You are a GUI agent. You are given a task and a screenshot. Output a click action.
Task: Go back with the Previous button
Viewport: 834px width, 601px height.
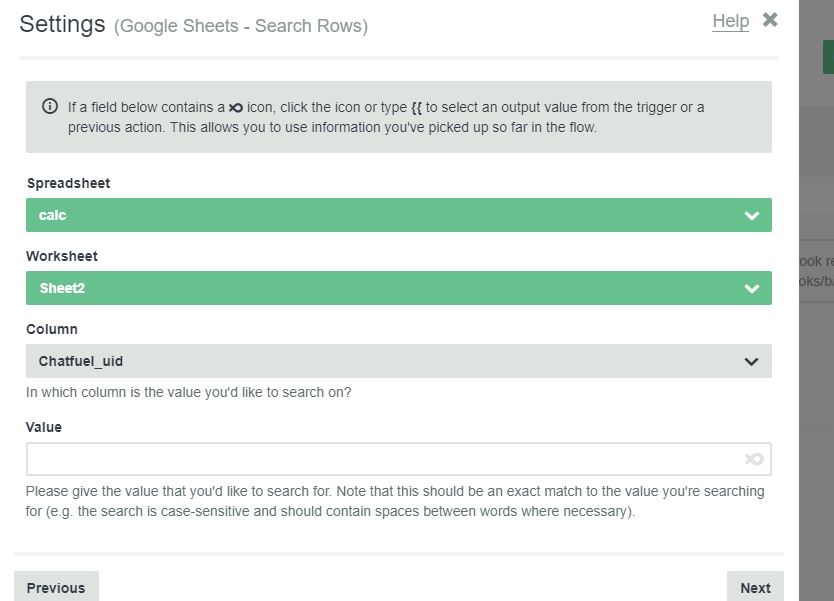[x=56, y=587]
